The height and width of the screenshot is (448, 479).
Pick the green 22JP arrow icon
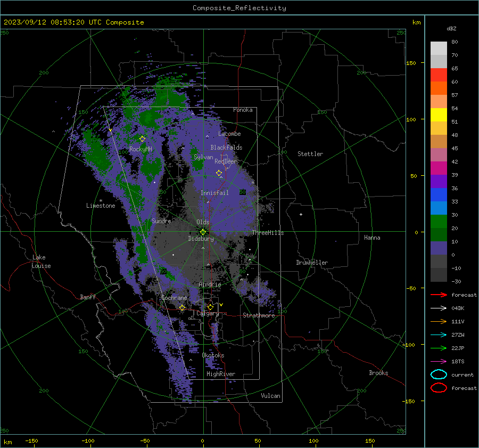[x=439, y=348]
